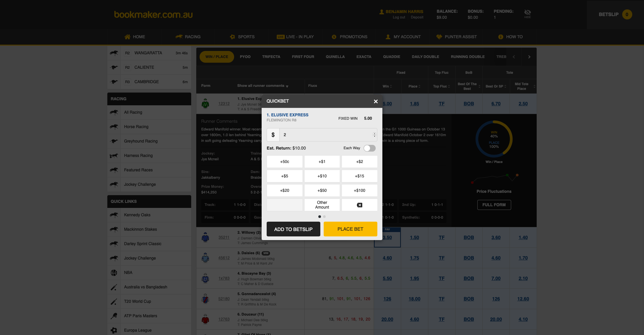Viewport: 644px width, 335px height.
Task: Open the BETSLIP panel label
Action: (x=608, y=14)
